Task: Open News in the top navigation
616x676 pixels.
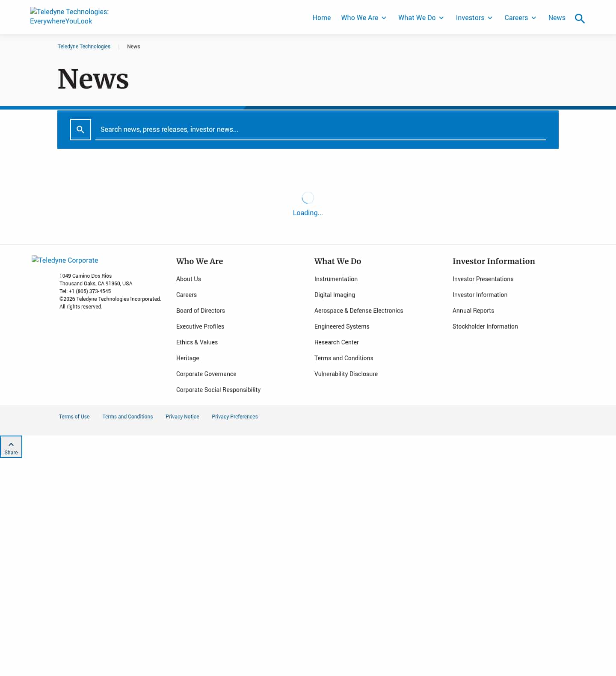Action: coord(557,18)
